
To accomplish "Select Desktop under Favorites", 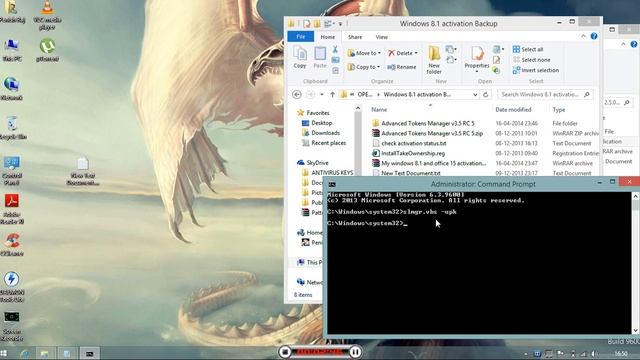I will [321, 123].
